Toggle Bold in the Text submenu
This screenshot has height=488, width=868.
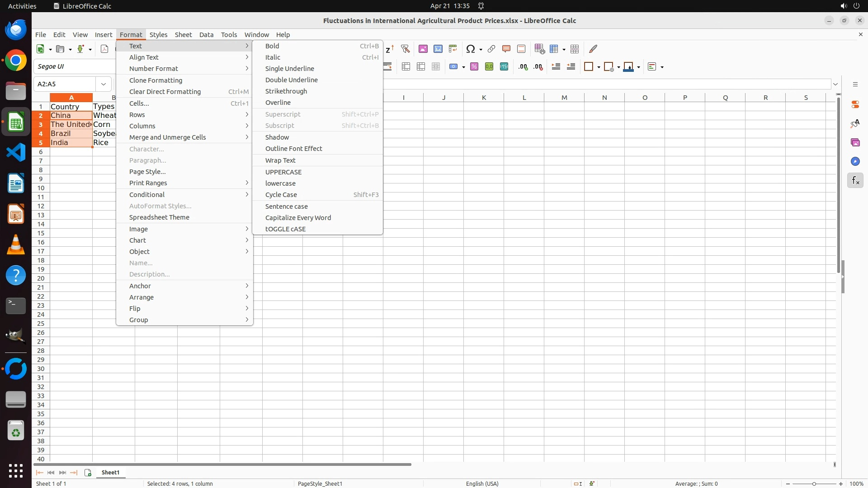272,46
